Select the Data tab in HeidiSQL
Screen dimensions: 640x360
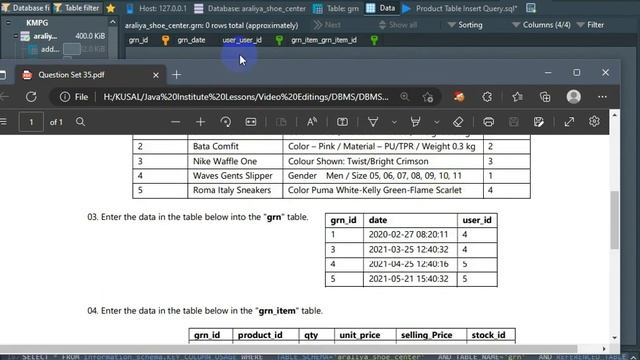(x=381, y=8)
